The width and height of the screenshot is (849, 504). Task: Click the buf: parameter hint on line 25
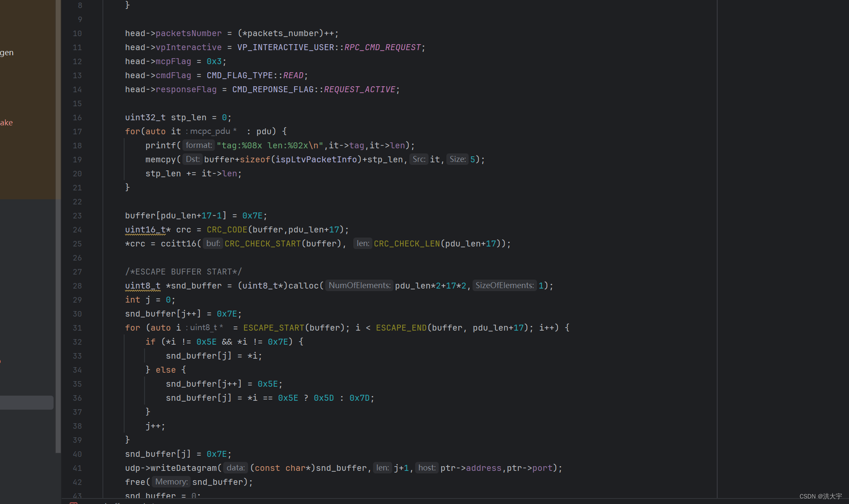[213, 244]
